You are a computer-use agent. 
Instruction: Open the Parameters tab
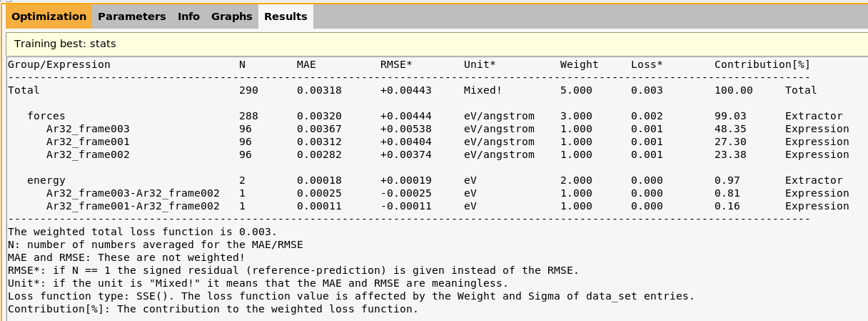click(x=131, y=16)
